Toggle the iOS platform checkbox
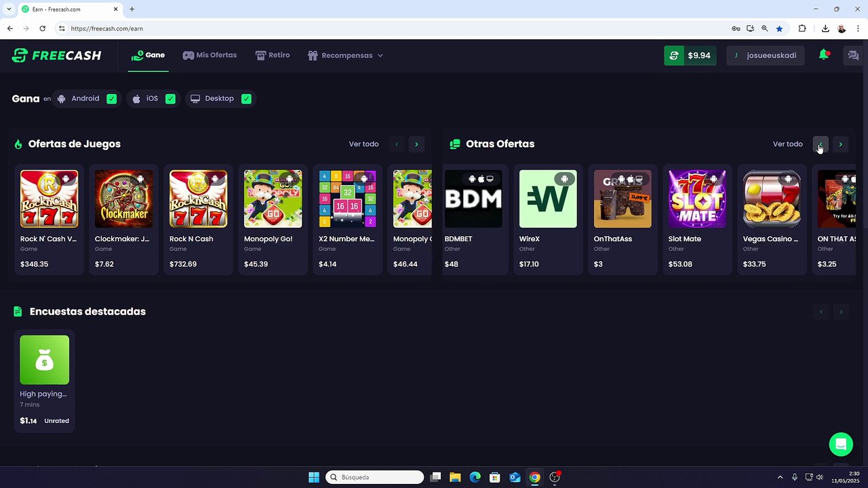The image size is (868, 488). (170, 99)
